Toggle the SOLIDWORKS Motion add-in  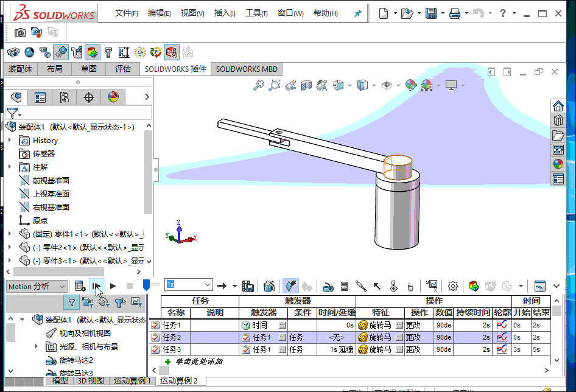click(x=61, y=52)
